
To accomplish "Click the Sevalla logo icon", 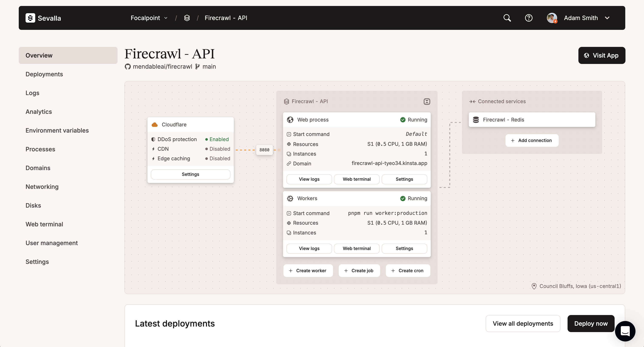I will [30, 18].
